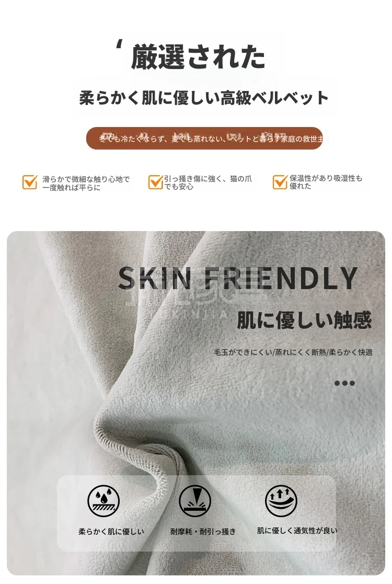The width and height of the screenshot is (392, 584).
Task: Click the text 毛玉ができにくい line
Action: [x=293, y=352]
